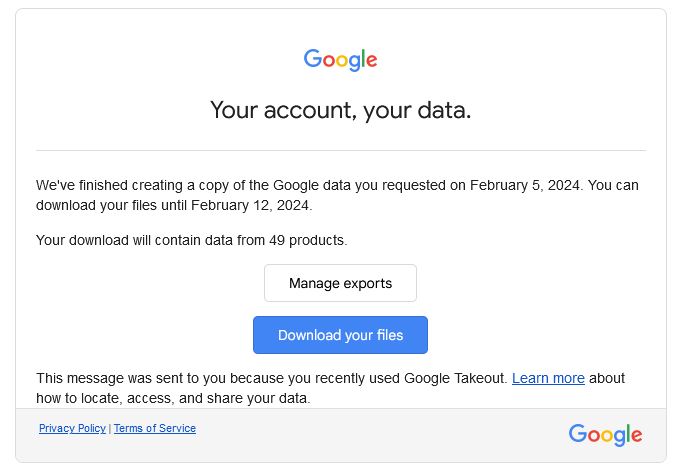The width and height of the screenshot is (678, 471).
Task: Follow the Learn more link
Action: [548, 378]
